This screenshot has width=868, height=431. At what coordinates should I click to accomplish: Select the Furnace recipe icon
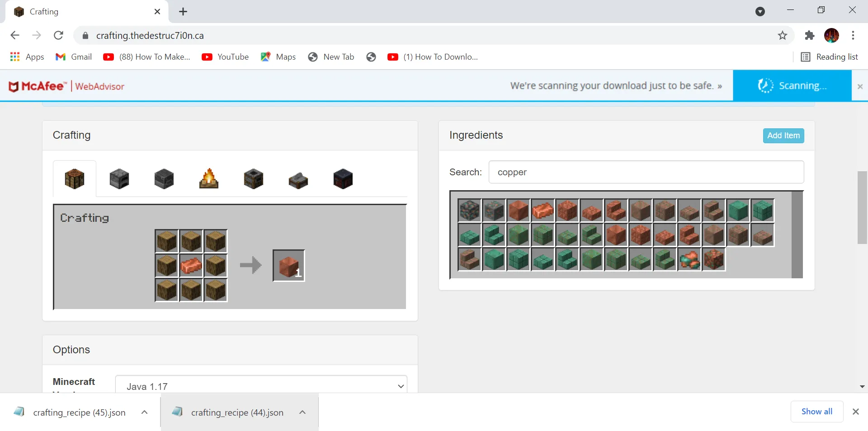[119, 179]
